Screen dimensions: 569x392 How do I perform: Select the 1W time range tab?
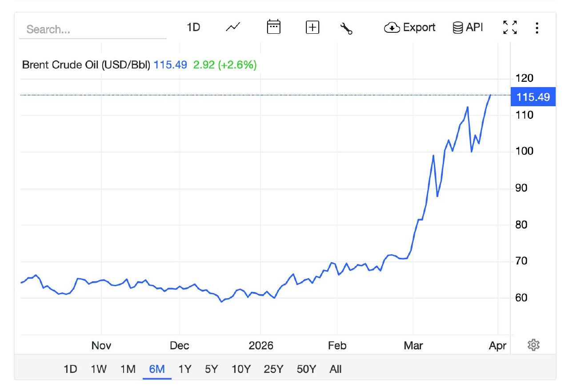pyautogui.click(x=99, y=369)
